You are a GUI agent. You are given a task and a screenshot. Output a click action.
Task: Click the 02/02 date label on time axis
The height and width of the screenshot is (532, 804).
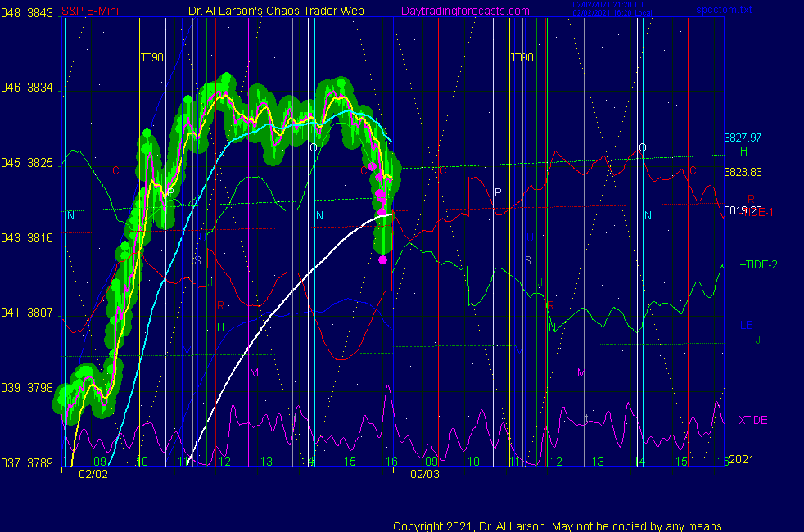pos(93,474)
